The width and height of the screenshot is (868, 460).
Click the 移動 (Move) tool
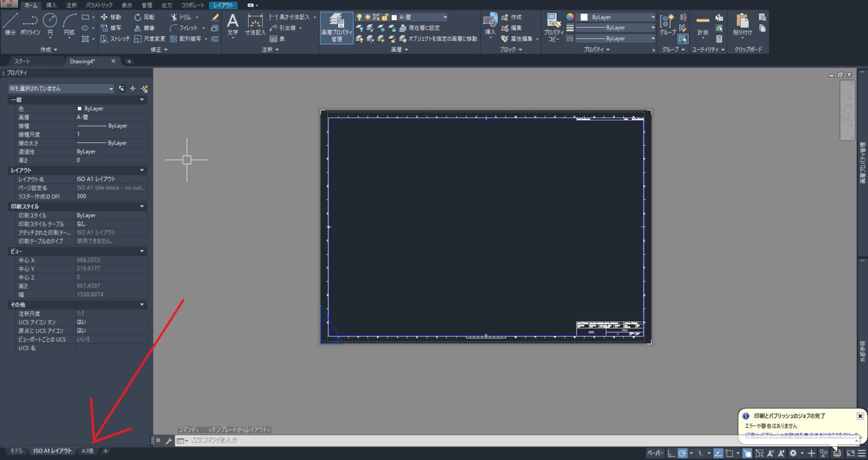coord(111,17)
